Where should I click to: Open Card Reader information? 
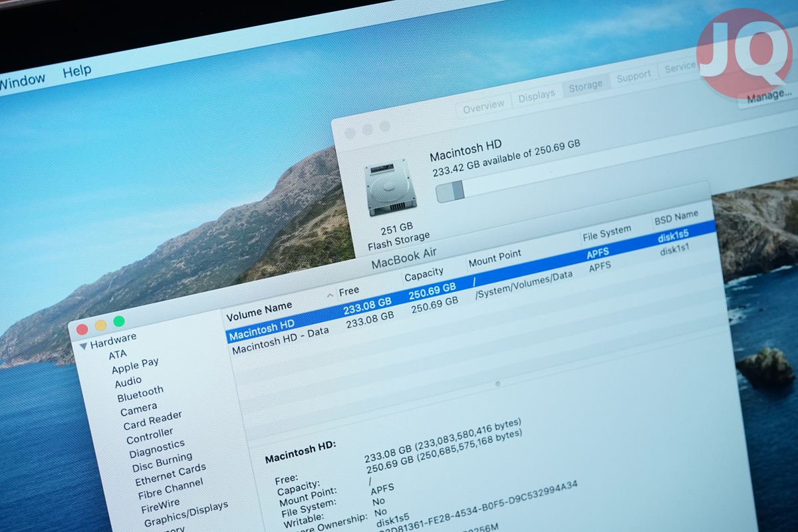[x=153, y=421]
